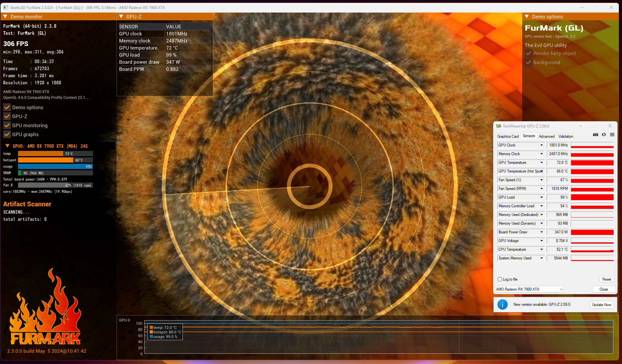Click the 5544 MB System Memory value
Image resolution: width=622 pixels, height=364 pixels.
click(558, 258)
